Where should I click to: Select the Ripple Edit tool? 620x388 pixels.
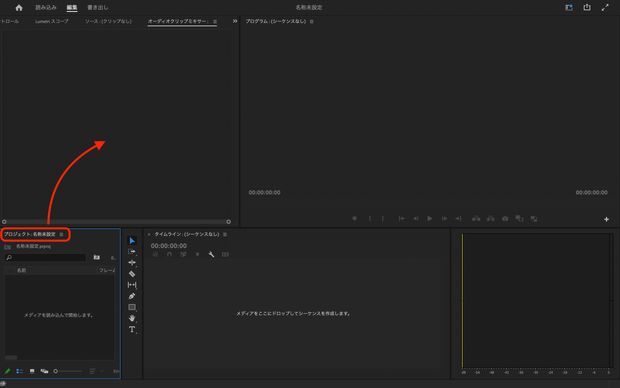click(x=132, y=263)
